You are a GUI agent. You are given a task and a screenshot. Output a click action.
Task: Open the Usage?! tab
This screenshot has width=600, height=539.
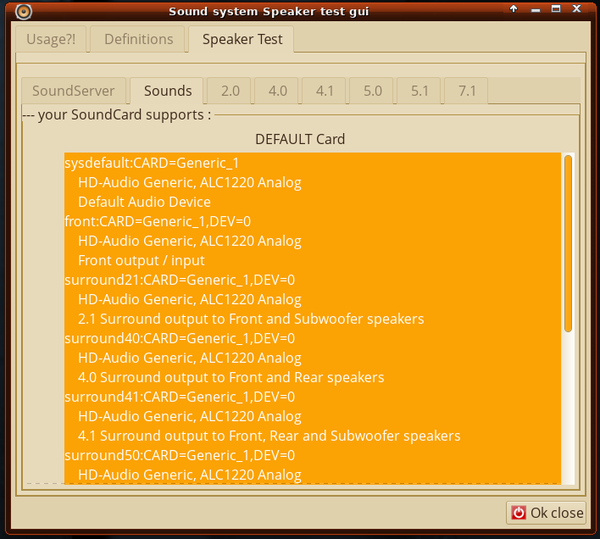pos(48,40)
